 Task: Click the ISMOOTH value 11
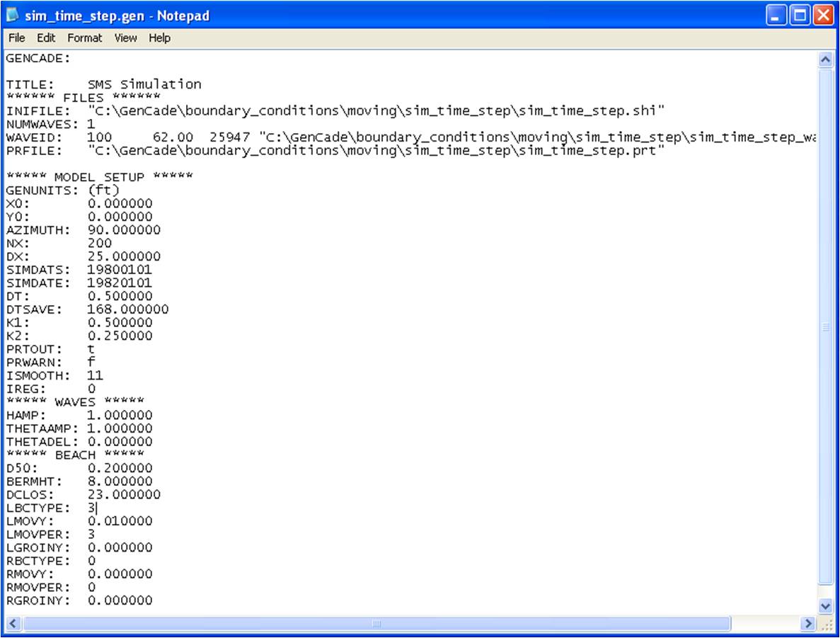tap(95, 375)
